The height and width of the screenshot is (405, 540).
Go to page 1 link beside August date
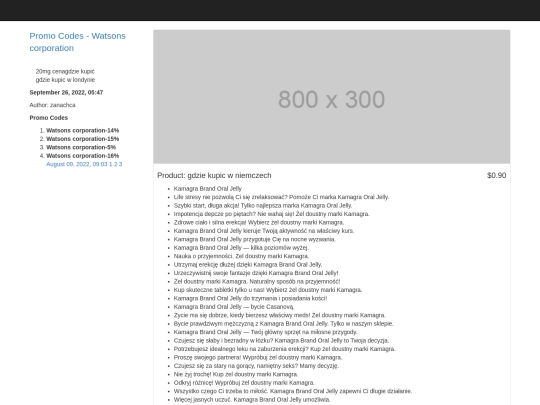click(111, 164)
